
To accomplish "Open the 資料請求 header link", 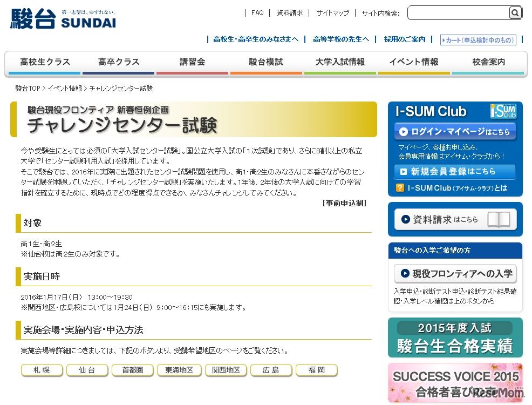I will [x=289, y=13].
